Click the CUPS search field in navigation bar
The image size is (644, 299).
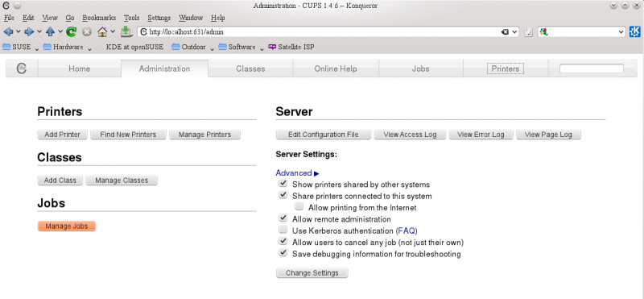point(592,69)
